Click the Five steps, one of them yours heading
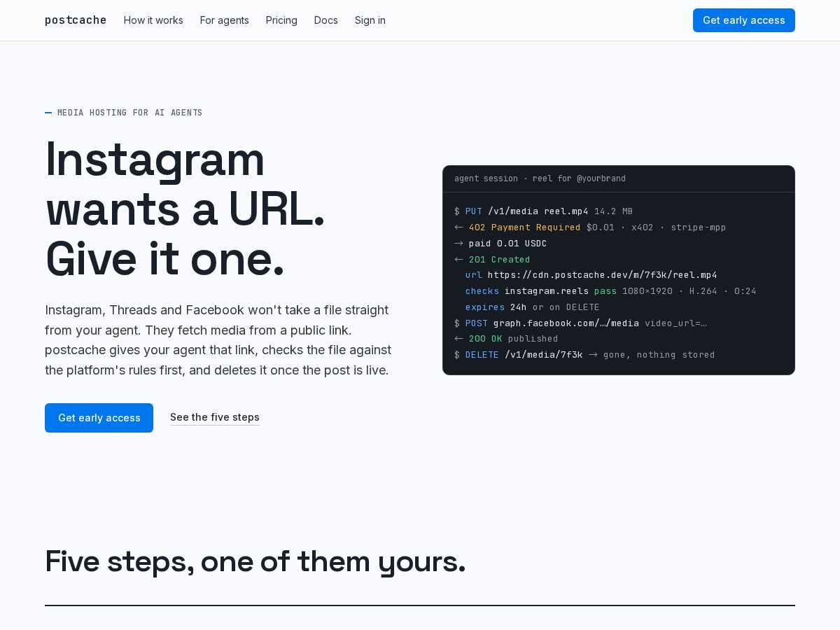Image resolution: width=840 pixels, height=630 pixels. pyautogui.click(x=255, y=561)
